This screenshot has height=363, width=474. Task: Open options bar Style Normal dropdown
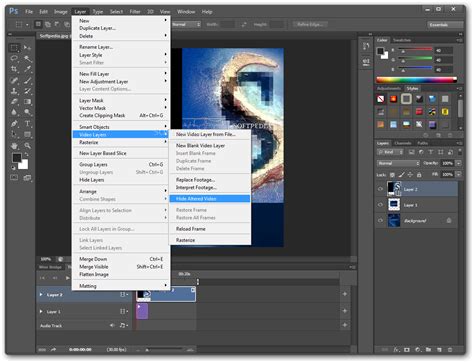pos(186,24)
